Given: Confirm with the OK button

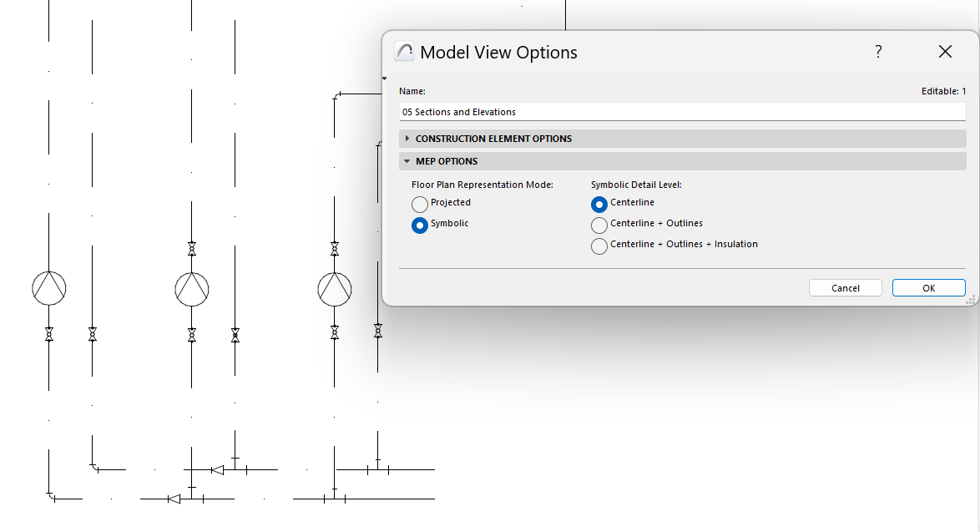Looking at the screenshot, I should click(928, 288).
